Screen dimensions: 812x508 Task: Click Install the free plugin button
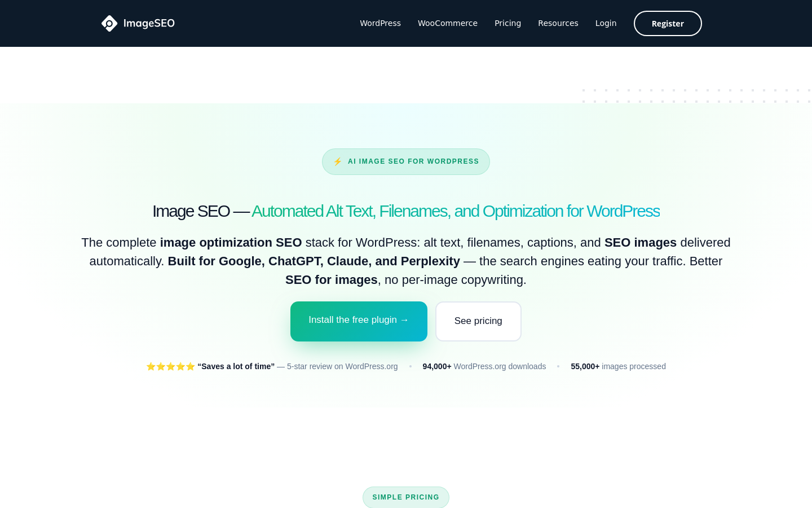coord(359,321)
